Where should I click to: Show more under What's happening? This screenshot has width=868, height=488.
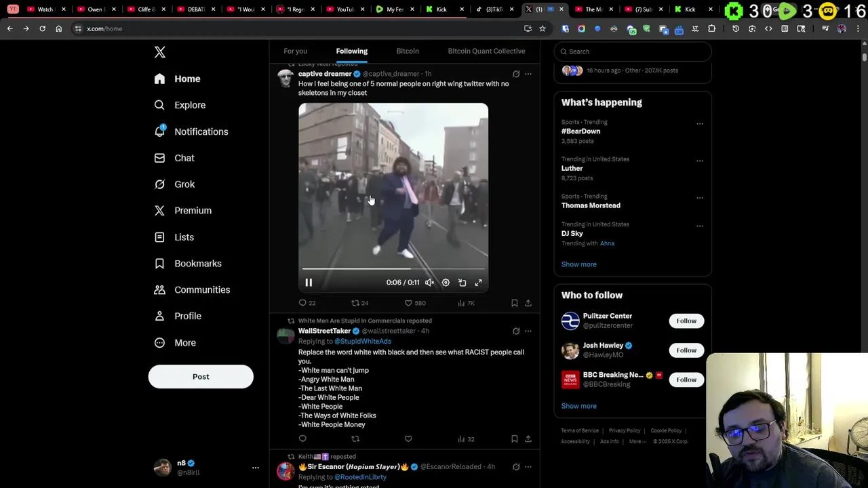point(579,264)
